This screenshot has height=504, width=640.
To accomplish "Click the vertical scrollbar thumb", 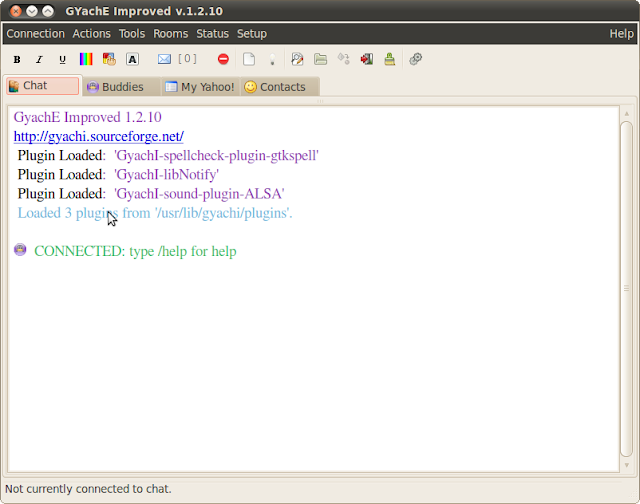I will pyautogui.click(x=627, y=289).
